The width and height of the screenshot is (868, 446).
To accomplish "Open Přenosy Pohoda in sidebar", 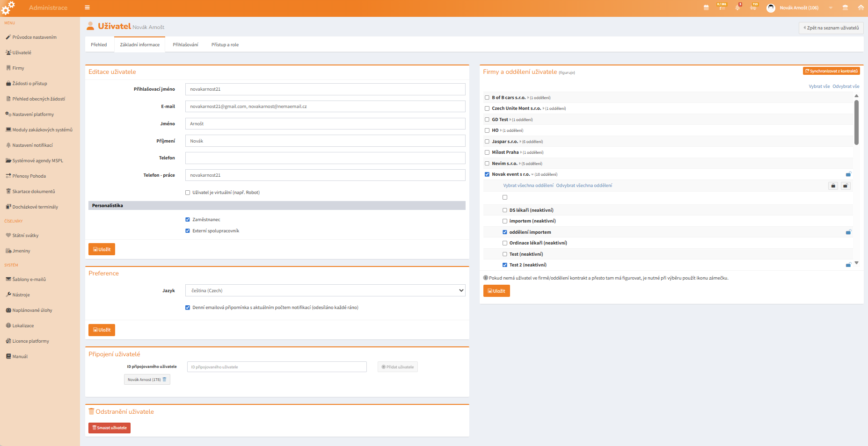I will [x=26, y=176].
